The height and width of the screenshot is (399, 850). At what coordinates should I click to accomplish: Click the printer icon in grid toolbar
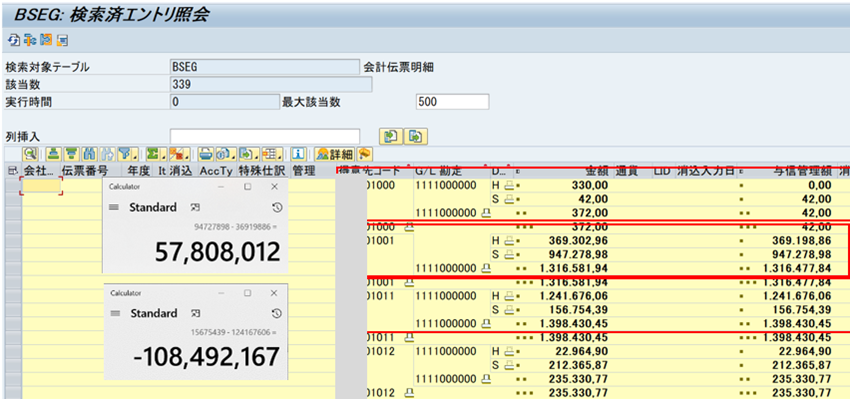click(x=205, y=154)
